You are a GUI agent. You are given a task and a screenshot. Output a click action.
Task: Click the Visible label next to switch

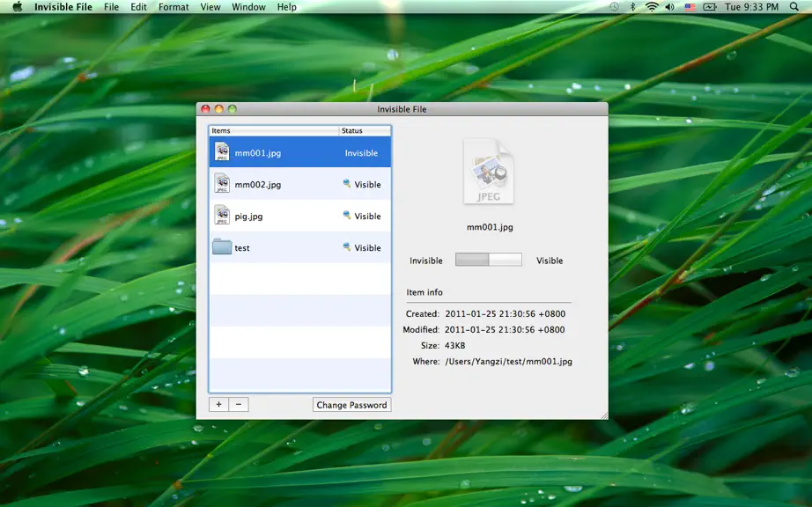550,261
